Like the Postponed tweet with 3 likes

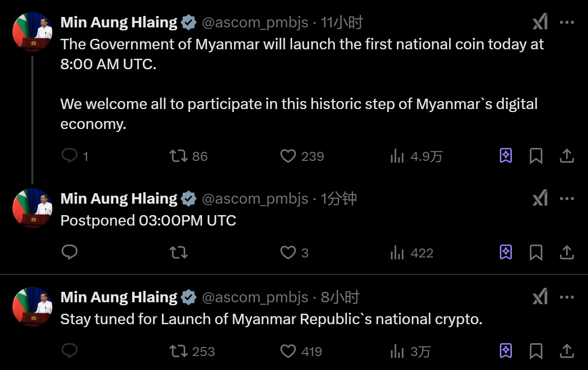pos(288,253)
